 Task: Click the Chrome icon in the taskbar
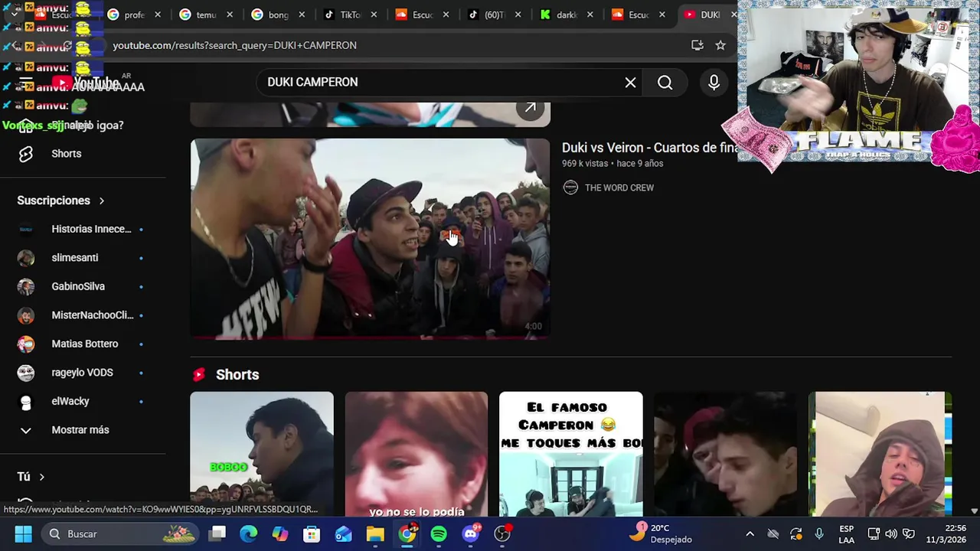(x=407, y=533)
